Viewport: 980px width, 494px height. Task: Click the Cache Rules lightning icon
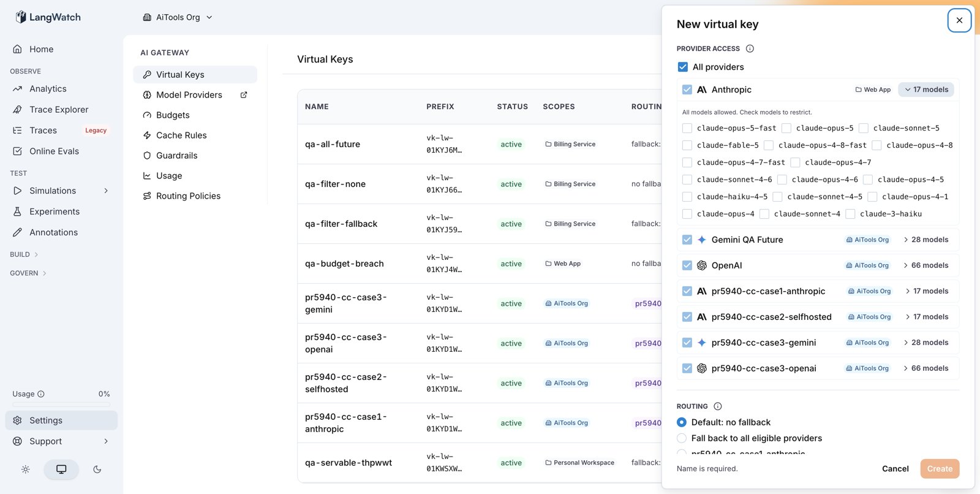click(x=147, y=135)
